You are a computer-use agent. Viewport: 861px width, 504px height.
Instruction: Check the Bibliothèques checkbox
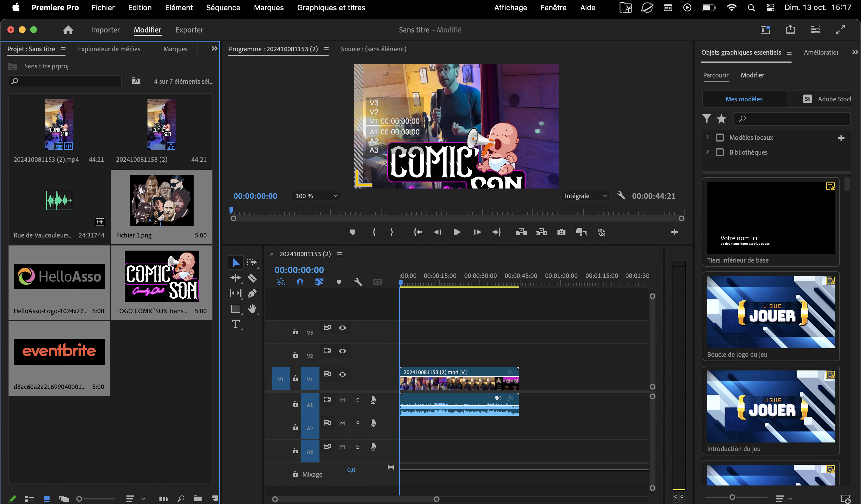click(719, 152)
